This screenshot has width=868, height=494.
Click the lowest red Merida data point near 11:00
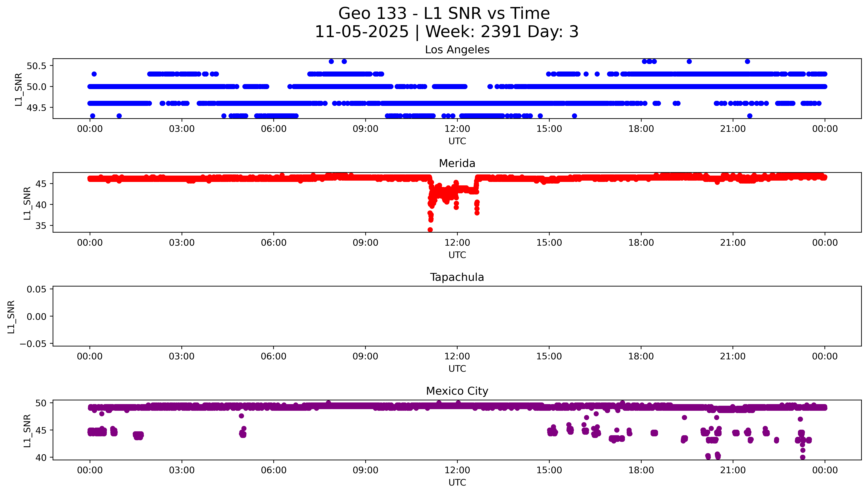(x=430, y=230)
